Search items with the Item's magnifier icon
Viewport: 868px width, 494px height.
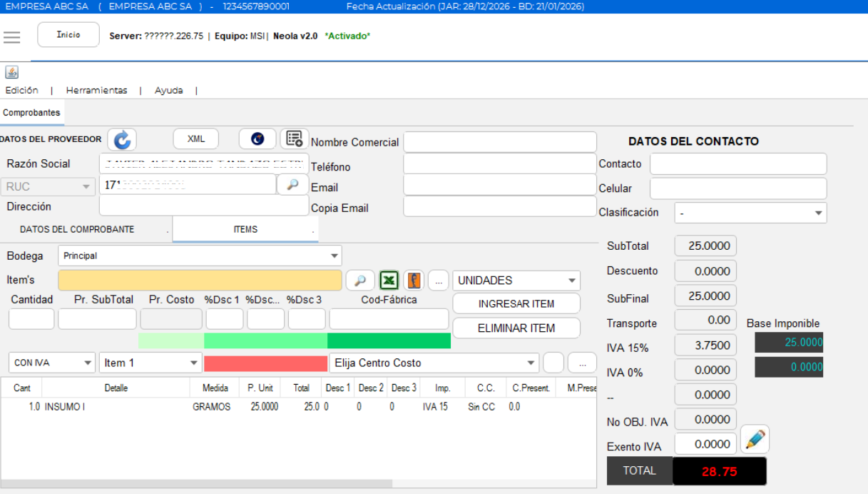point(360,281)
